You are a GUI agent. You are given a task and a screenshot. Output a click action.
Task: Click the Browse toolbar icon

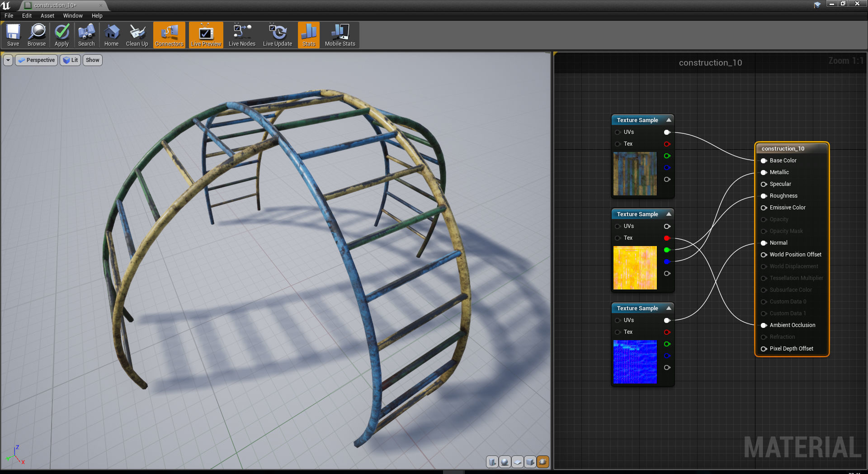pos(37,35)
